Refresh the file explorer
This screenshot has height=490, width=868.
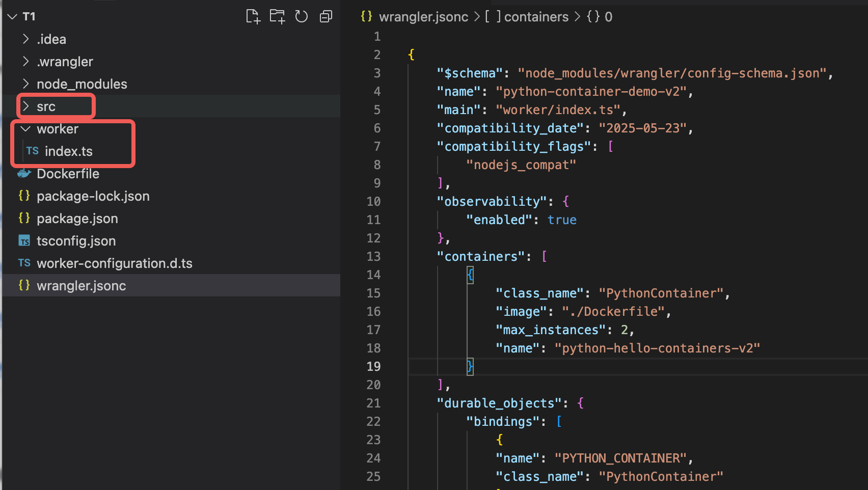pos(302,17)
